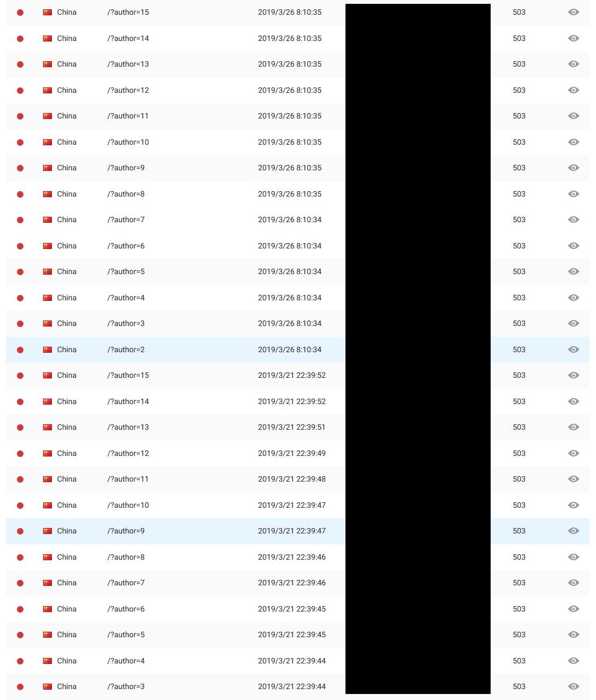The image size is (596, 700).
Task: Inspect /?author=4 request at 8:10:34
Action: (x=573, y=298)
